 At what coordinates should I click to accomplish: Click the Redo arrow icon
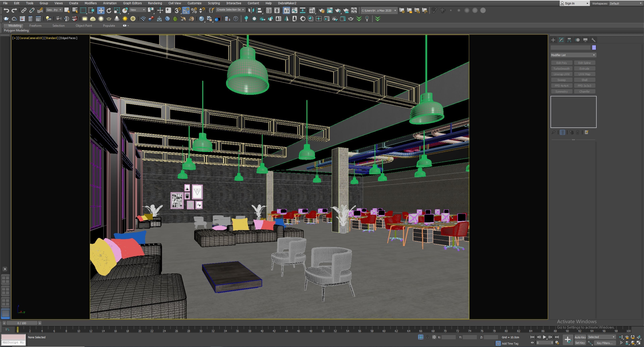click(14, 10)
